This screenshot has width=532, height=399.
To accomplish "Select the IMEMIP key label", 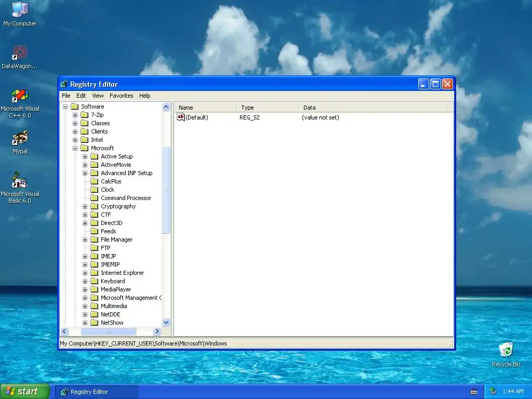I will (110, 264).
